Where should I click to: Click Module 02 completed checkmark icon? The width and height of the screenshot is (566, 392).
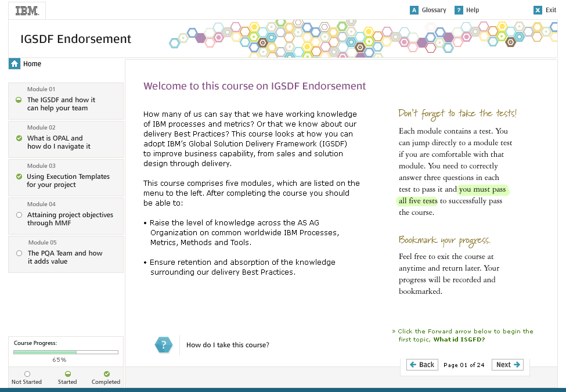[x=19, y=138]
